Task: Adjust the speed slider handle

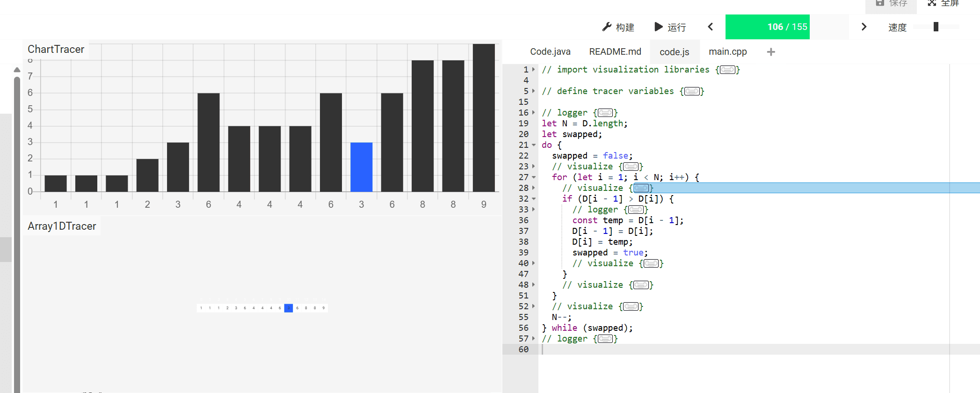Action: (936, 27)
